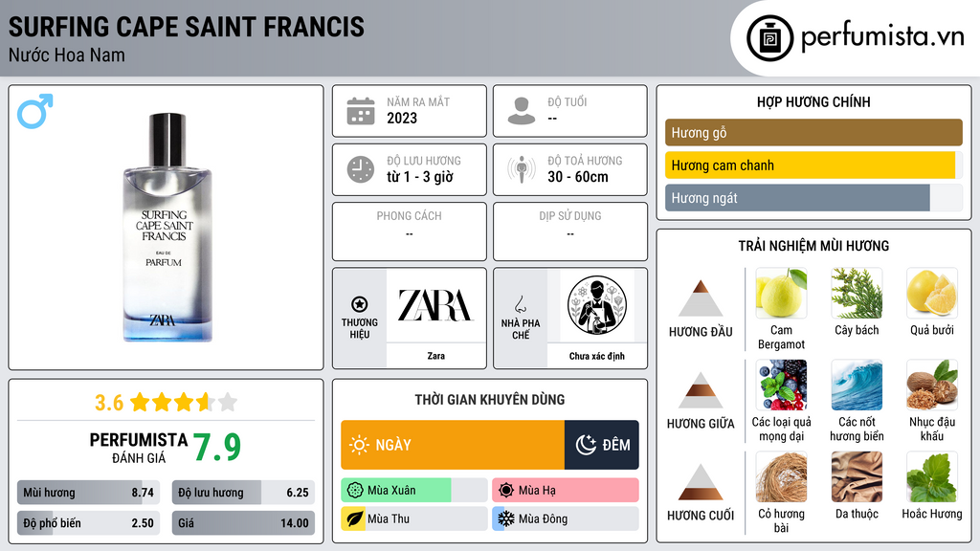Select the orange Ngày daytime bar
The height and width of the screenshot is (551, 980).
tap(453, 445)
